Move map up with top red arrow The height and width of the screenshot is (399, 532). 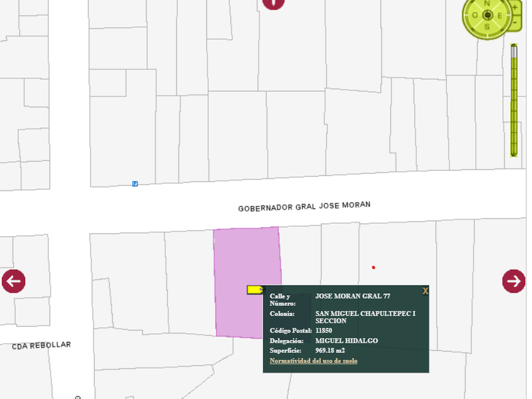click(x=274, y=3)
